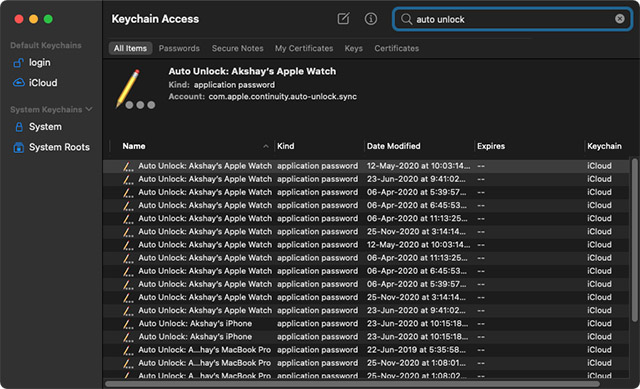640x389 pixels.
Task: Click iCloud keychain cell of 22-Jun-2019 row
Action: (599, 350)
